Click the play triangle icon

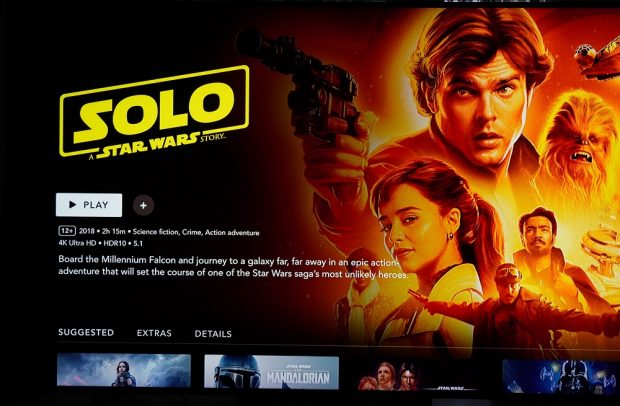[x=73, y=204]
